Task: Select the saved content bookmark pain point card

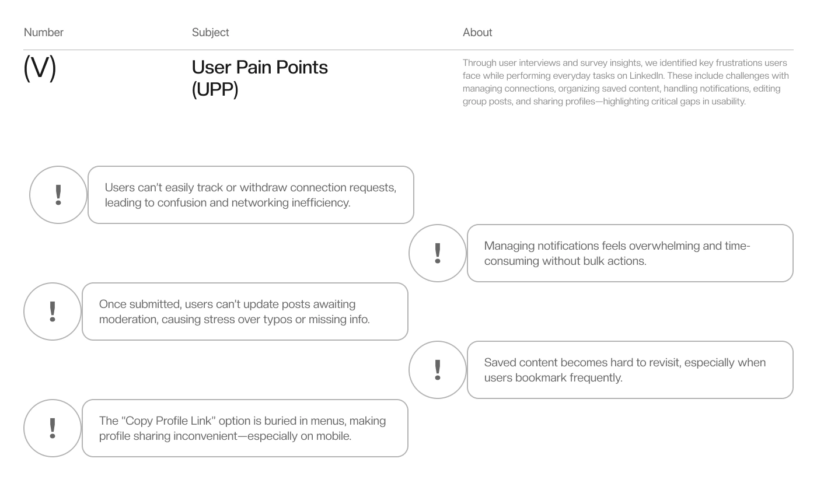Action: click(630, 370)
